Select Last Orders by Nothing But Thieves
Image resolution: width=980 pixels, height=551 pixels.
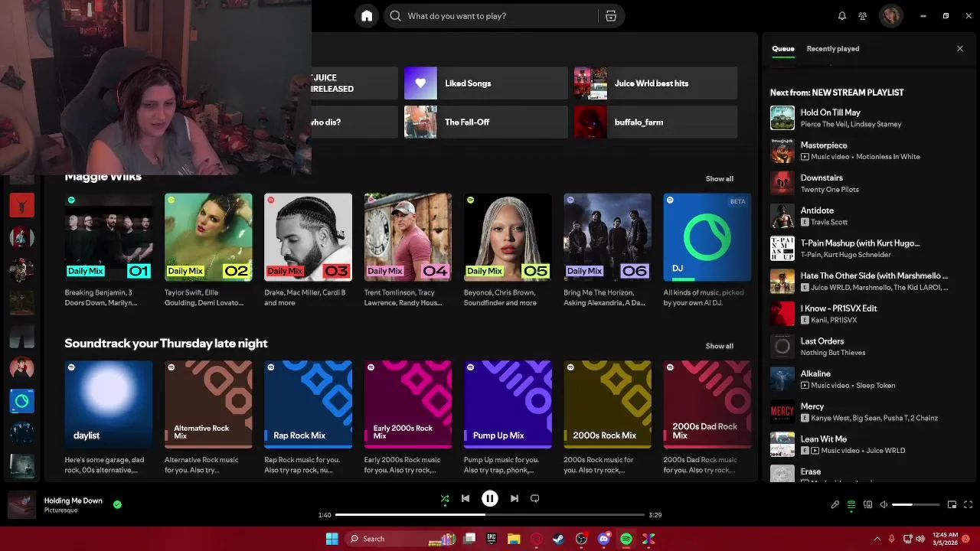(x=869, y=347)
